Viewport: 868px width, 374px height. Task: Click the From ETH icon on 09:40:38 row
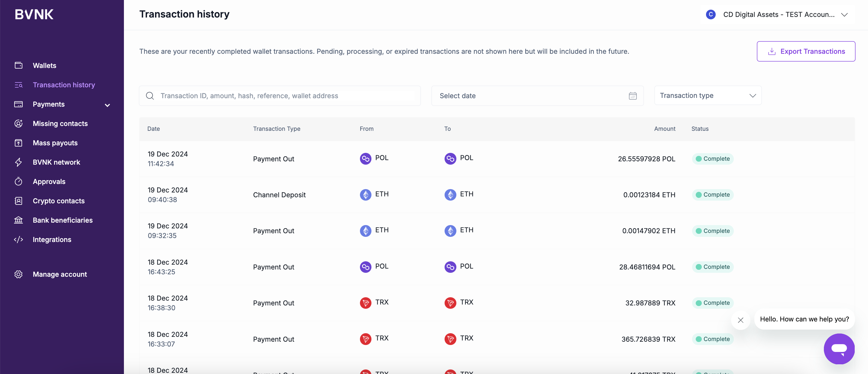365,195
